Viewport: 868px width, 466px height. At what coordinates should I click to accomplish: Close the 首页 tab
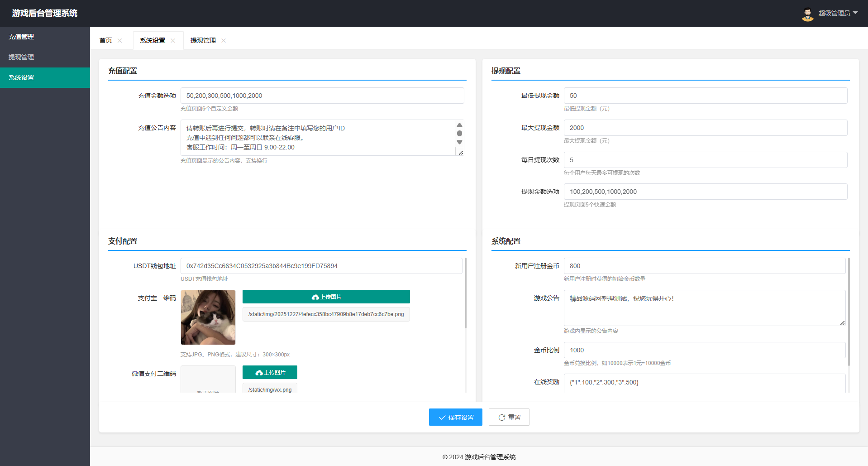pyautogui.click(x=120, y=41)
